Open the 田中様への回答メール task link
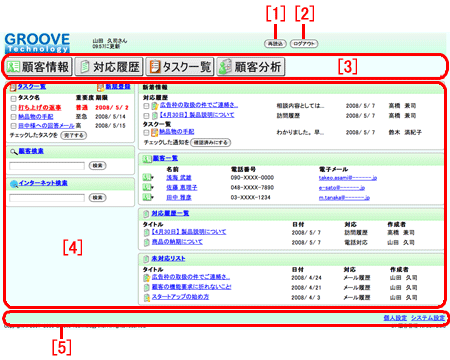Viewport: 450px width, 360px height. [x=46, y=126]
